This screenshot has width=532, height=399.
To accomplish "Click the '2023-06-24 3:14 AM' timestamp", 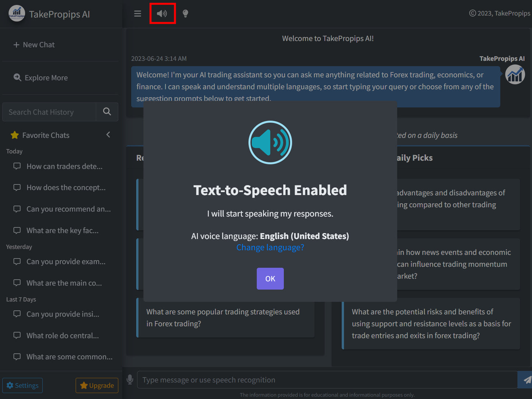I will click(x=159, y=59).
